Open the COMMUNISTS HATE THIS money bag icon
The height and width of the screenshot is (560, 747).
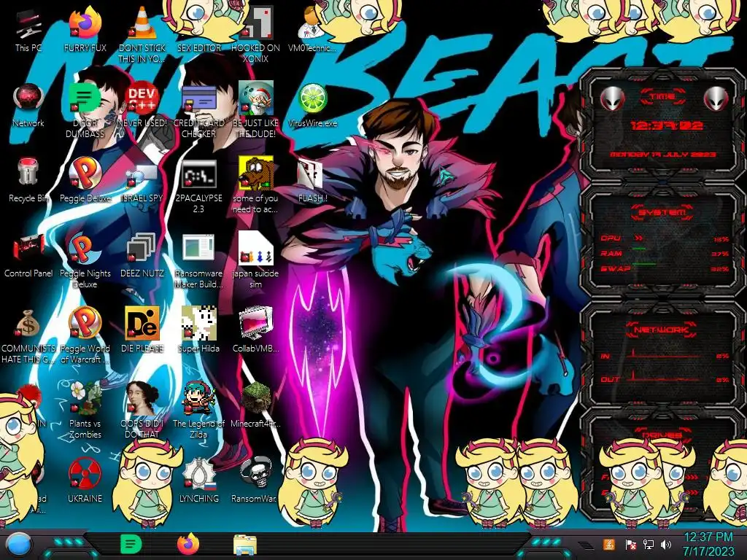point(28,324)
